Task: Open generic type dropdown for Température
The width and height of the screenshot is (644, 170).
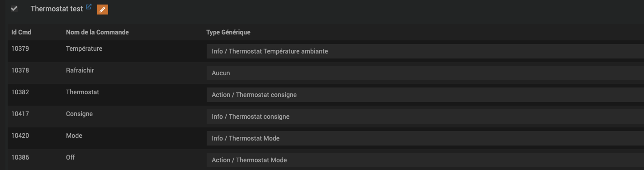Action: tap(425, 51)
